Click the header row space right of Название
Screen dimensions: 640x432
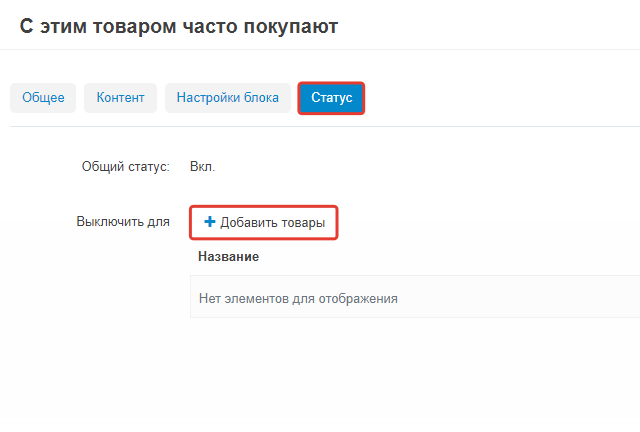coord(450,257)
